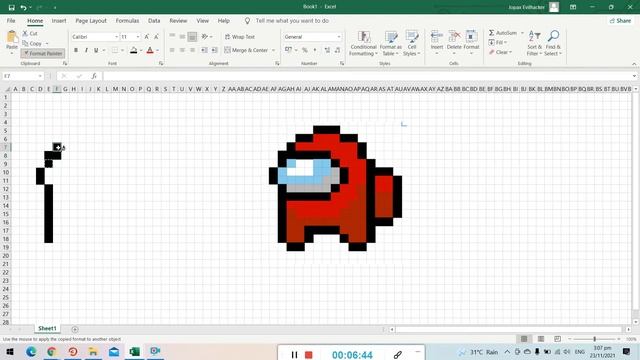Screen dimensions: 640x360
Task: Toggle Wrap Text
Action: [x=240, y=37]
